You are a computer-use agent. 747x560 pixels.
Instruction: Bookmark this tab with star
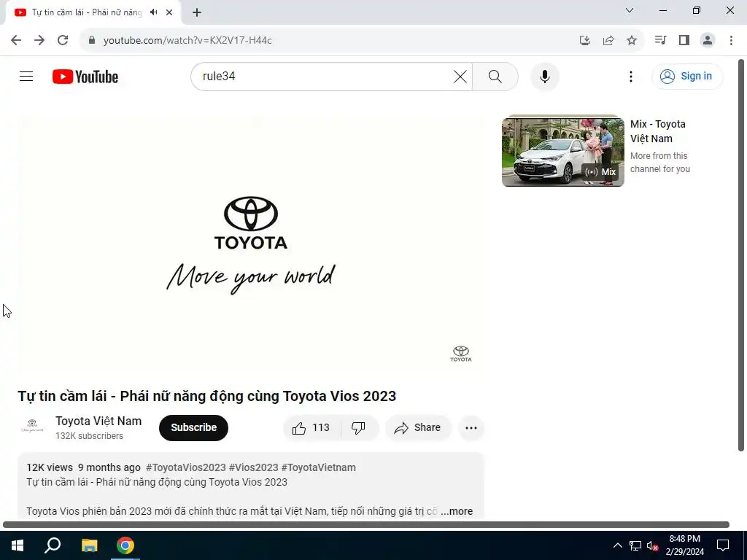pos(632,40)
